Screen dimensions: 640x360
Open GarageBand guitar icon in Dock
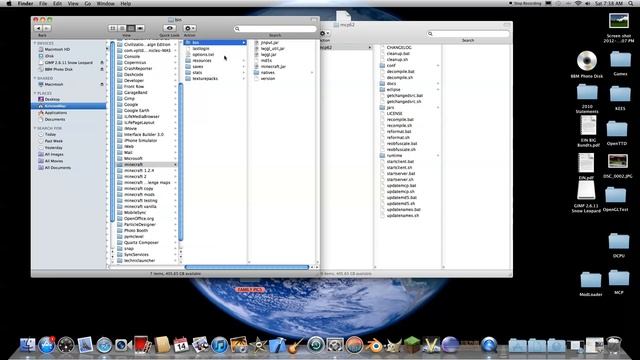(296, 345)
